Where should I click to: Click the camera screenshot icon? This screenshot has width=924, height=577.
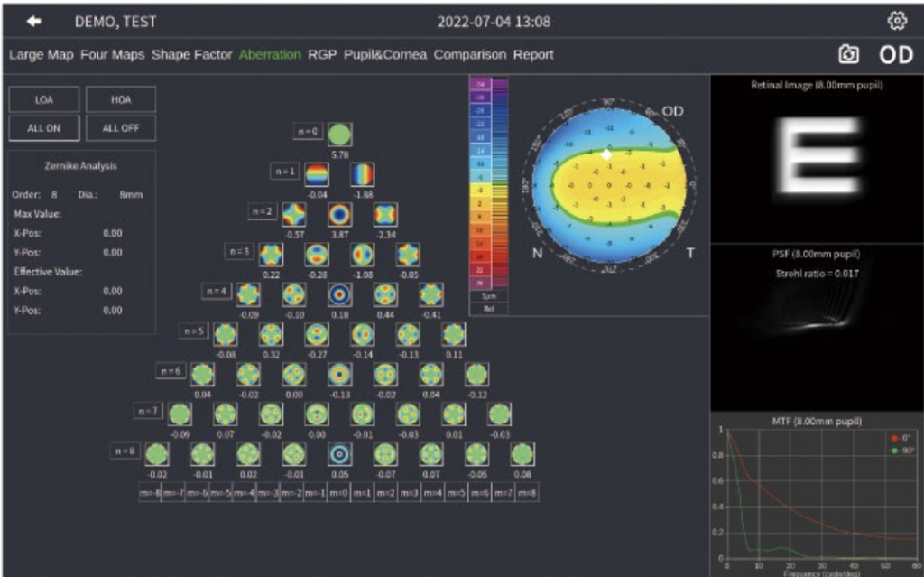pyautogui.click(x=848, y=55)
